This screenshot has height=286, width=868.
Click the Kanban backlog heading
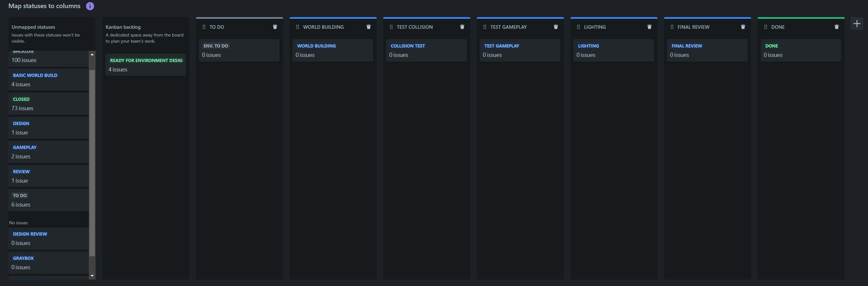pos(123,27)
